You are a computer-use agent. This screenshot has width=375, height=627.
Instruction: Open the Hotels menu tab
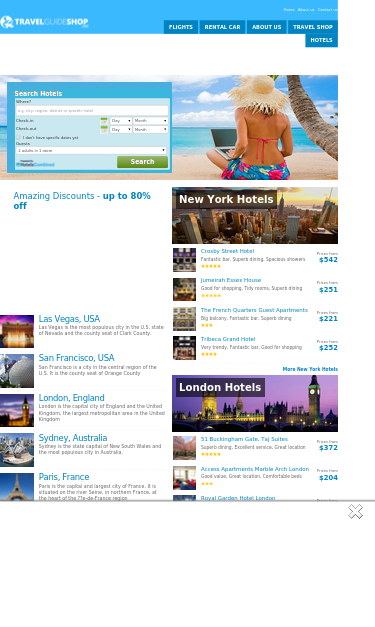321,40
